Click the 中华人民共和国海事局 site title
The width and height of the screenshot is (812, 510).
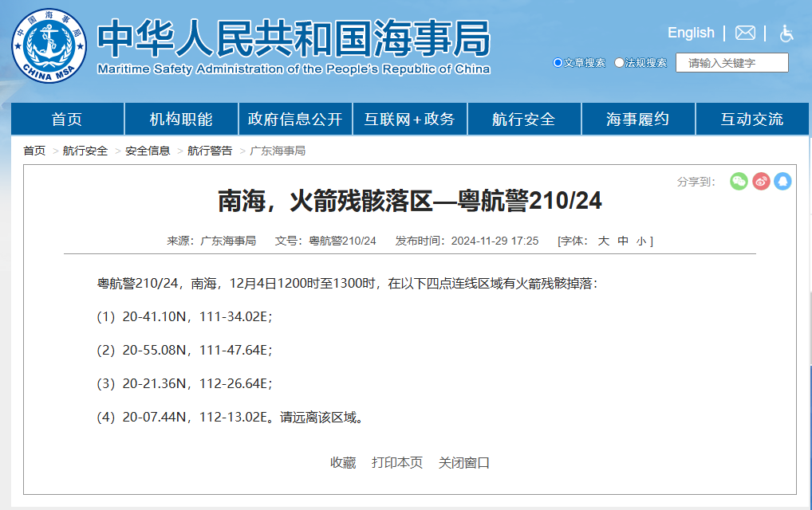(294, 39)
